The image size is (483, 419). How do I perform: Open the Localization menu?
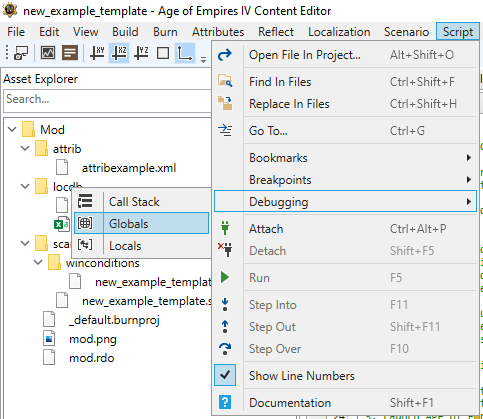pos(339,32)
